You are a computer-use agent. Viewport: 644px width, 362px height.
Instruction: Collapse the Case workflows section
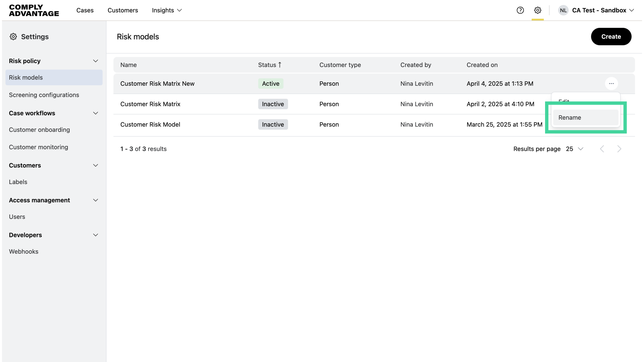(x=95, y=113)
